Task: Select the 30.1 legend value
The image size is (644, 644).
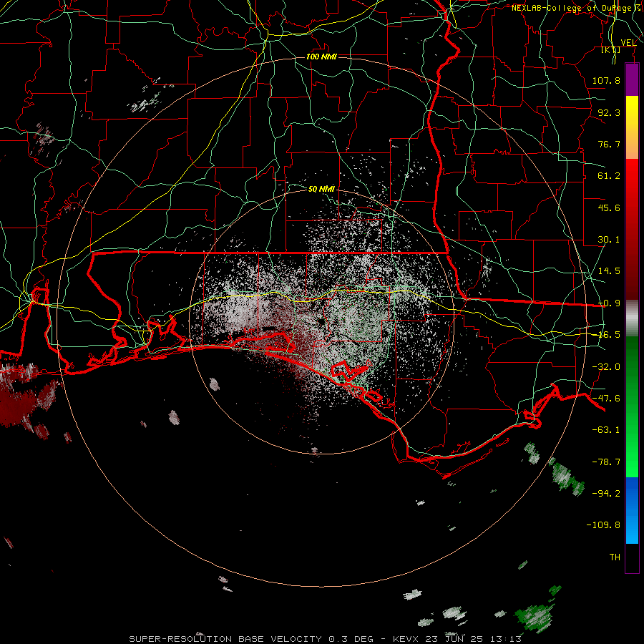Action: [609, 240]
